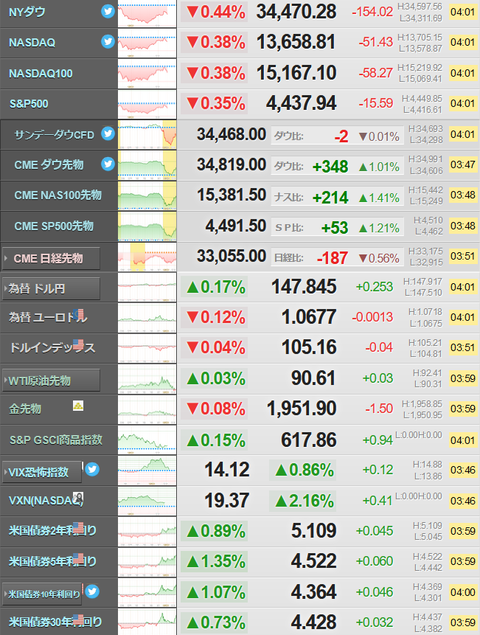
Task: Expand the VIX恐怖指数 group
Action: point(42,472)
